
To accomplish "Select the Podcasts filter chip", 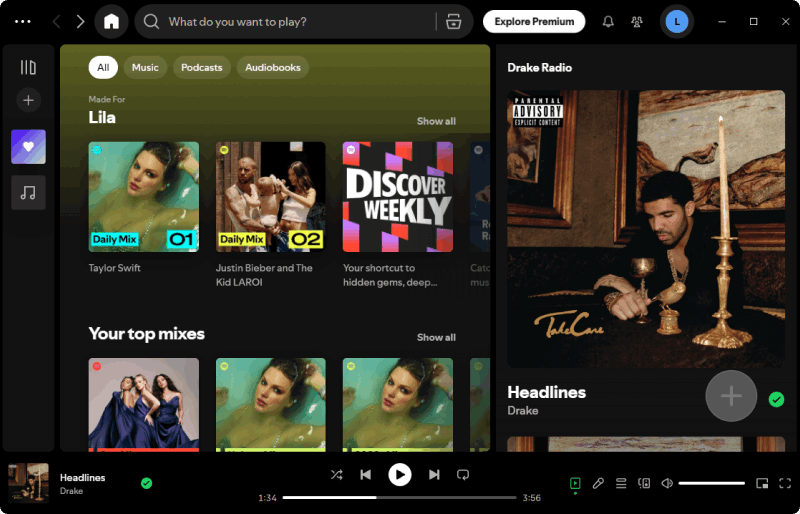I will [202, 67].
